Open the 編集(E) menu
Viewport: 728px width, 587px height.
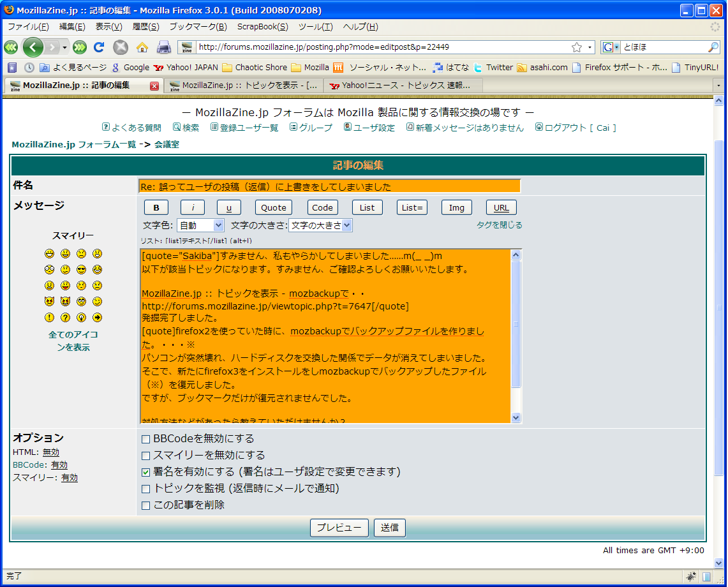(x=72, y=27)
